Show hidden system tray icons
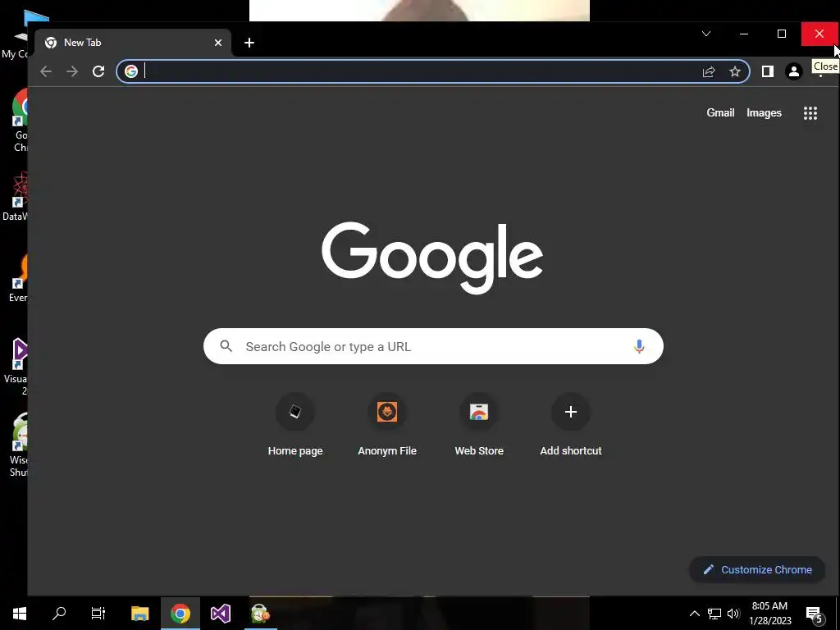Image resolution: width=840 pixels, height=630 pixels. point(694,614)
